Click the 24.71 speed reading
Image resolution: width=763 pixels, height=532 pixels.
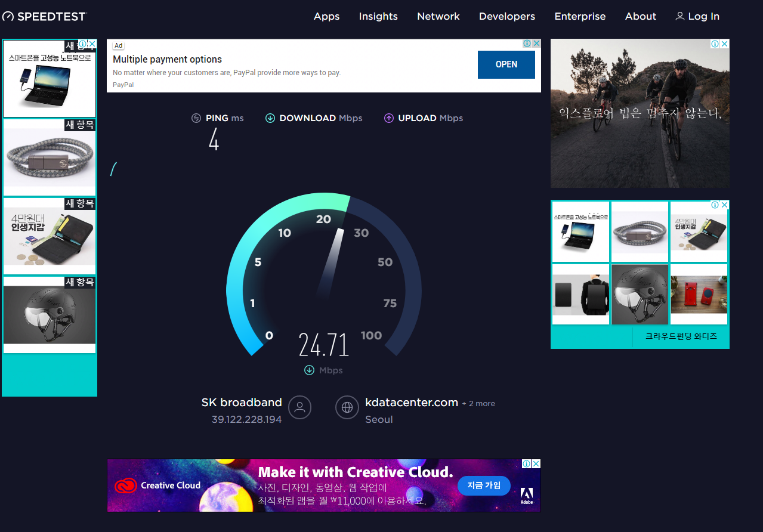pos(323,345)
